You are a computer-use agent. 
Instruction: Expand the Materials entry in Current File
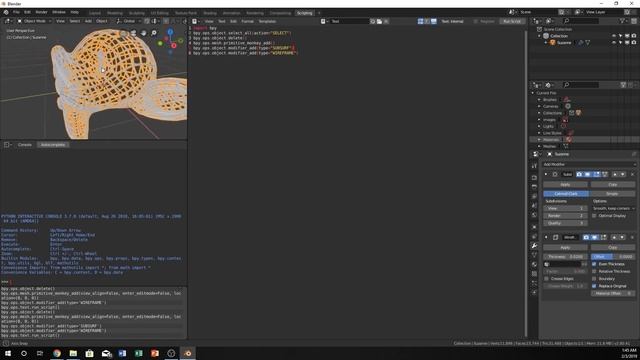(x=539, y=140)
